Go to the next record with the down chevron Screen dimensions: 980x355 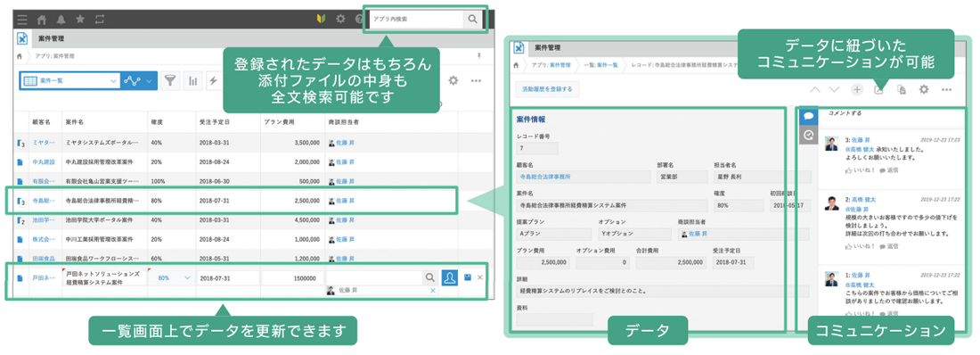835,89
